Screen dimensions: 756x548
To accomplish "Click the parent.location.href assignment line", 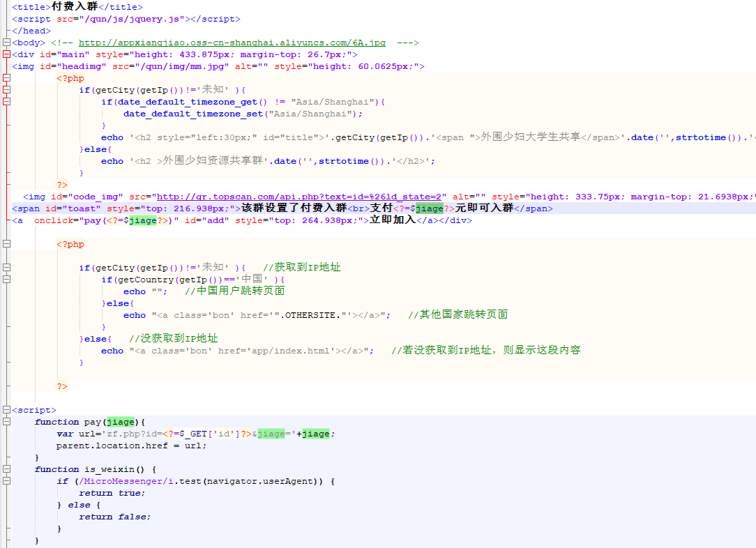I will [131, 446].
